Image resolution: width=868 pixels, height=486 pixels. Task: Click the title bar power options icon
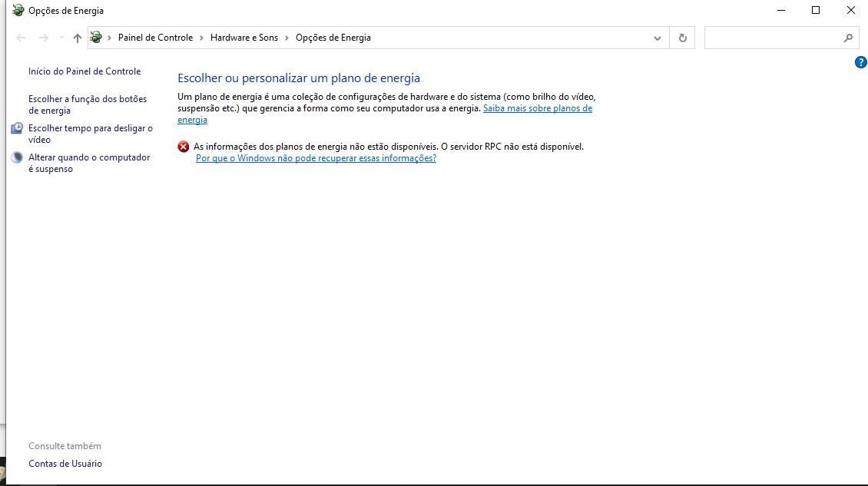click(x=18, y=10)
